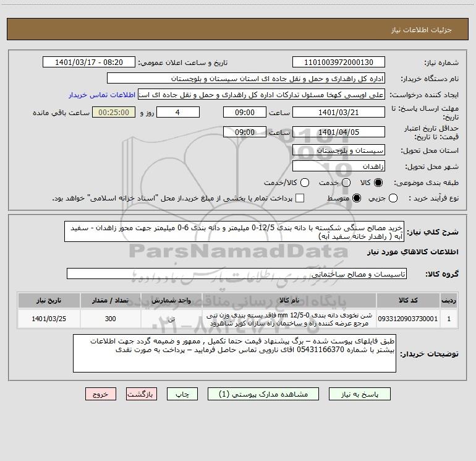
Task: Choose the جزیی purchase type option
Action: pyautogui.click(x=393, y=198)
